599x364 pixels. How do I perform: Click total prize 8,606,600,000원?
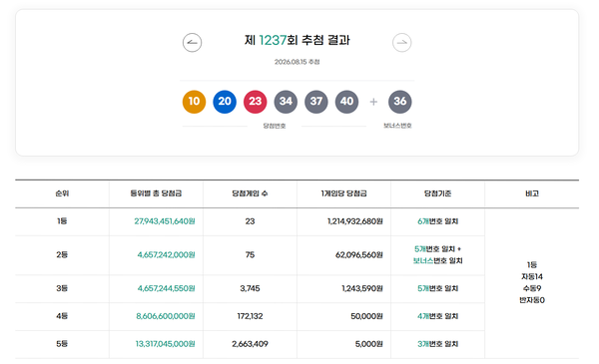coord(166,316)
